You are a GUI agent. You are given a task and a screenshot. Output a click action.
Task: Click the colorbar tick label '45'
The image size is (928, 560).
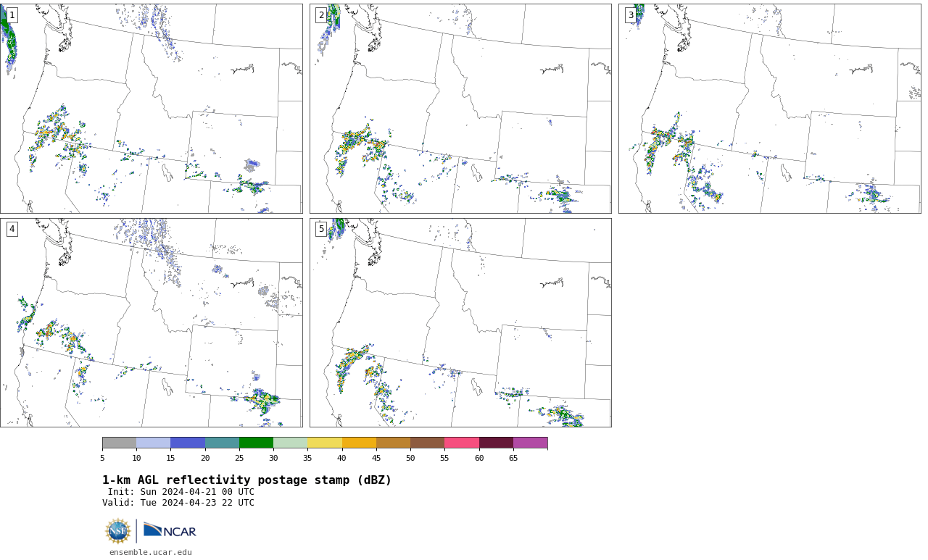coord(376,458)
